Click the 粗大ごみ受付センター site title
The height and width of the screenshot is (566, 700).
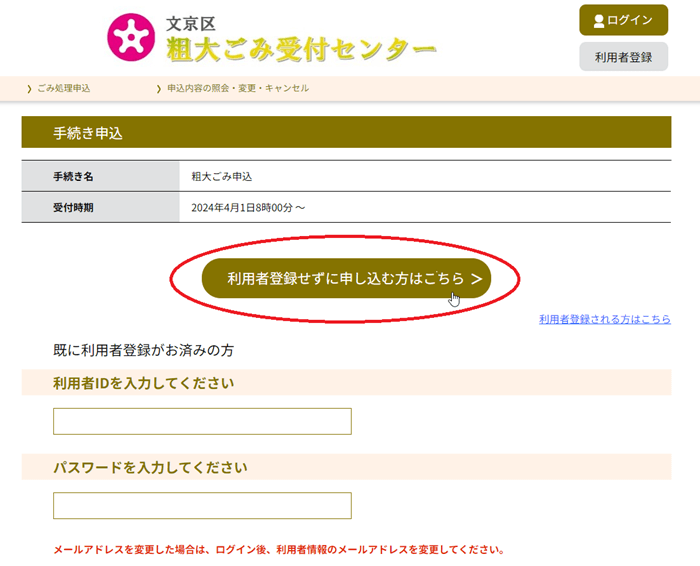[301, 49]
